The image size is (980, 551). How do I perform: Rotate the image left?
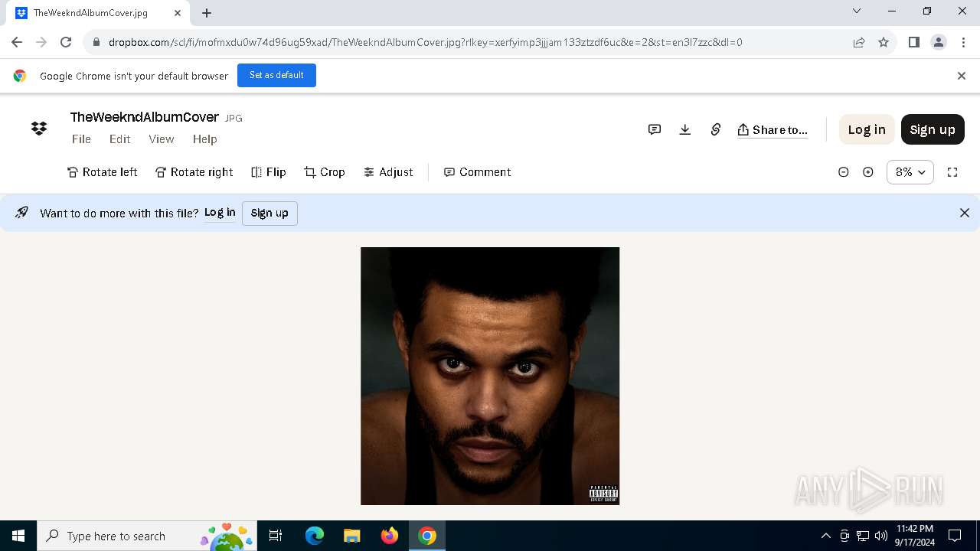pyautogui.click(x=103, y=172)
